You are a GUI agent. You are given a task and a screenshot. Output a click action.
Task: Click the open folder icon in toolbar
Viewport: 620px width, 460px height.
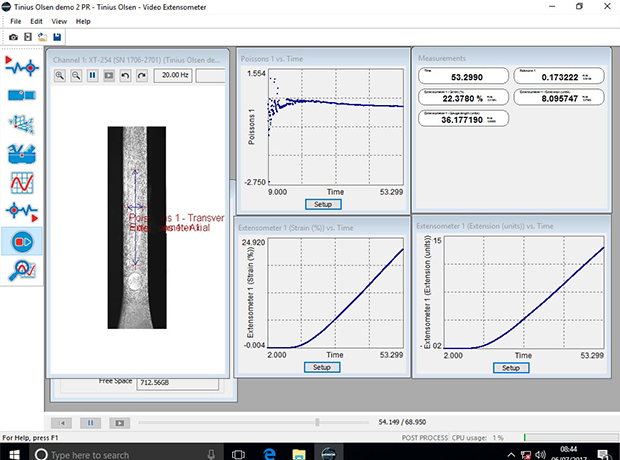[x=43, y=37]
